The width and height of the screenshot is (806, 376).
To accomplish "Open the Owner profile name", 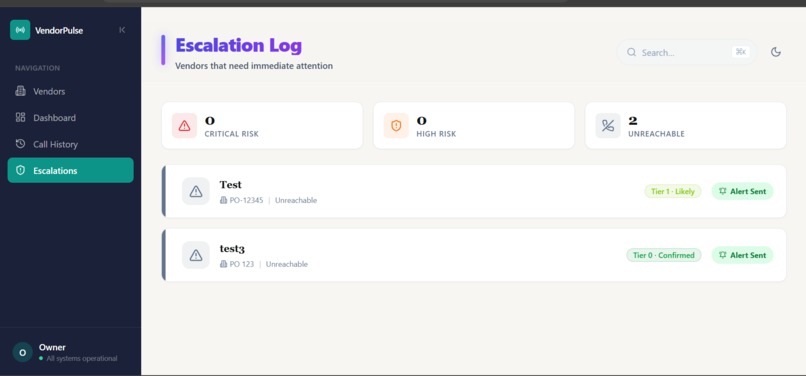I will 52,347.
